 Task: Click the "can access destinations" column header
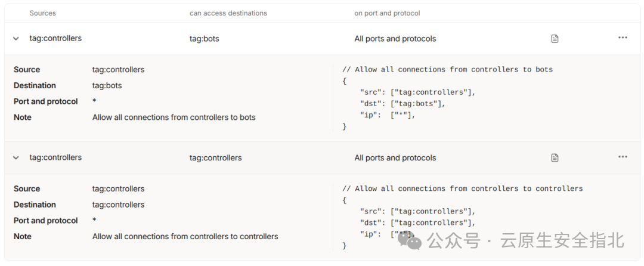tap(228, 13)
